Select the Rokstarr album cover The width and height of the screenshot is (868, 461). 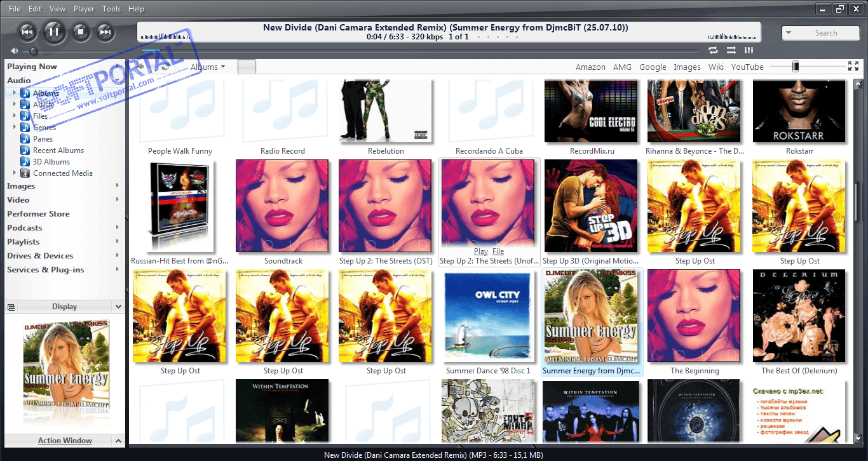click(x=799, y=111)
